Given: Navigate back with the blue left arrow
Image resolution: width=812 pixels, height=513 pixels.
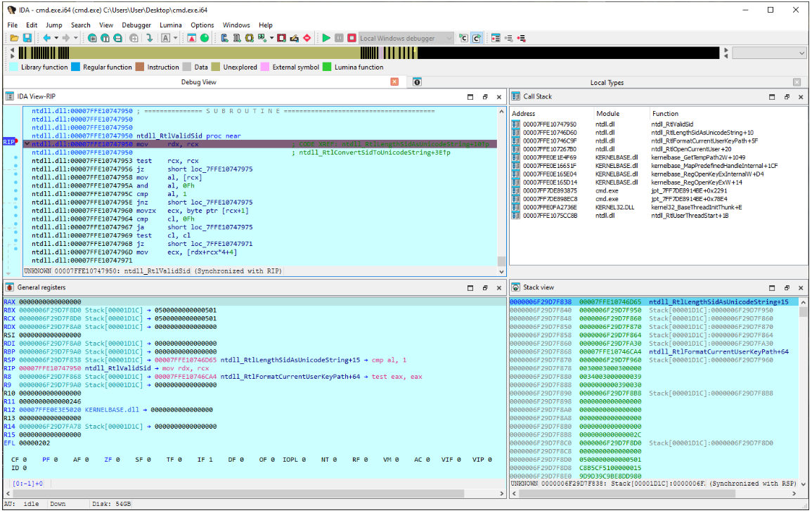Looking at the screenshot, I should (x=47, y=38).
